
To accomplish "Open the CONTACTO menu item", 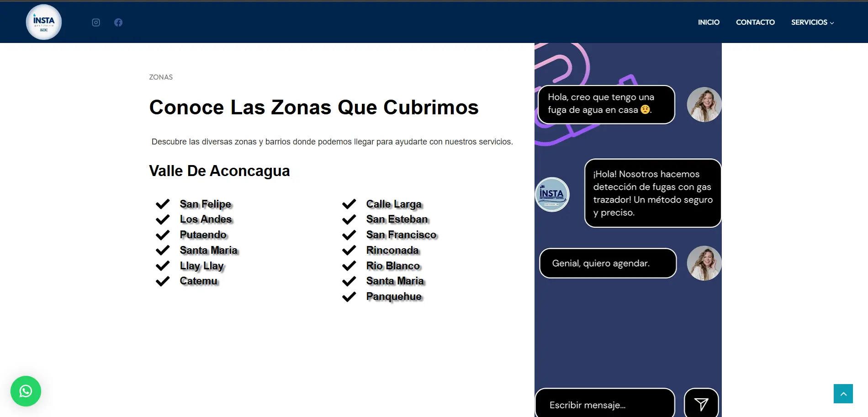I will [x=755, y=22].
